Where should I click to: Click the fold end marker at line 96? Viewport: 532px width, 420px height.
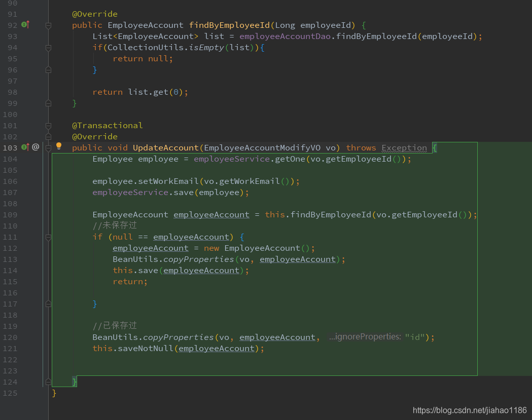click(49, 70)
